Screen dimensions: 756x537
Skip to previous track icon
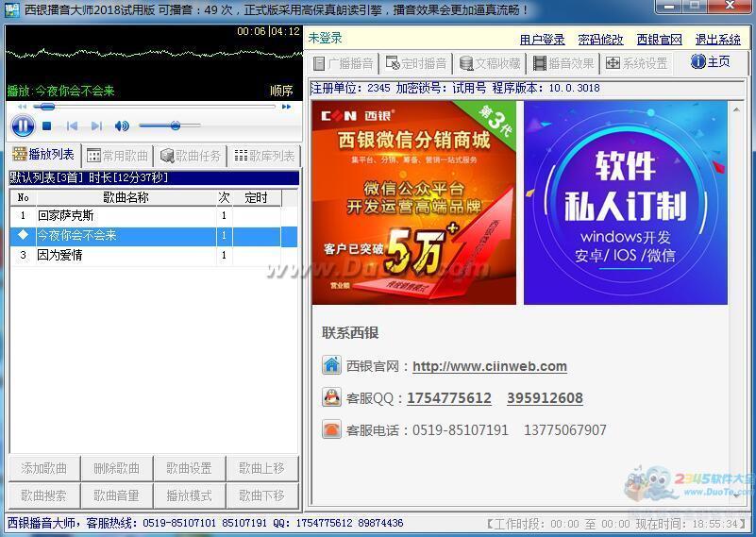[x=72, y=126]
